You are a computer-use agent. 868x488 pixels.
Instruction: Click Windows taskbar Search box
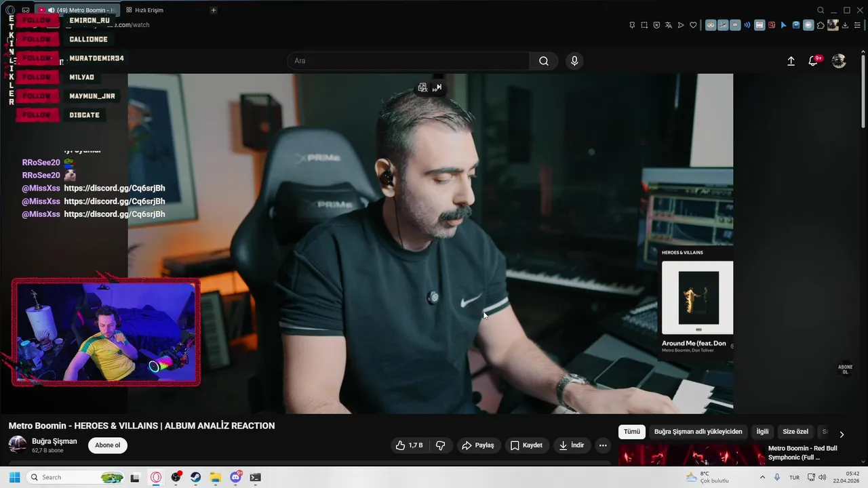click(76, 477)
